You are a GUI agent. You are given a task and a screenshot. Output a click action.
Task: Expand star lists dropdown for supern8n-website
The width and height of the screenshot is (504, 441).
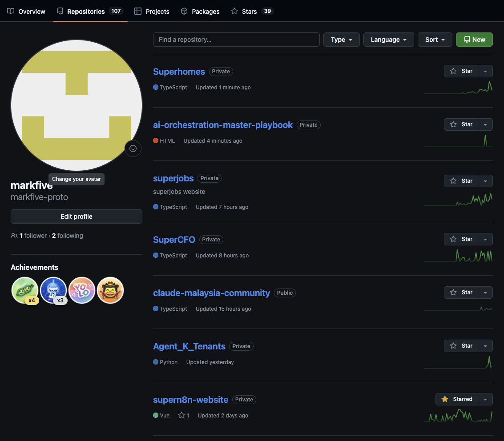(485, 399)
